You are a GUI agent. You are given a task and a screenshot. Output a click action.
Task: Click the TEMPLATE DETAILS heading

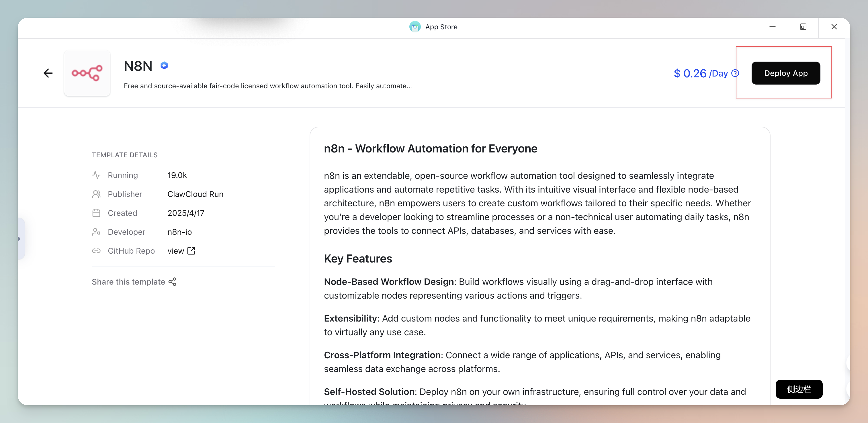point(125,155)
